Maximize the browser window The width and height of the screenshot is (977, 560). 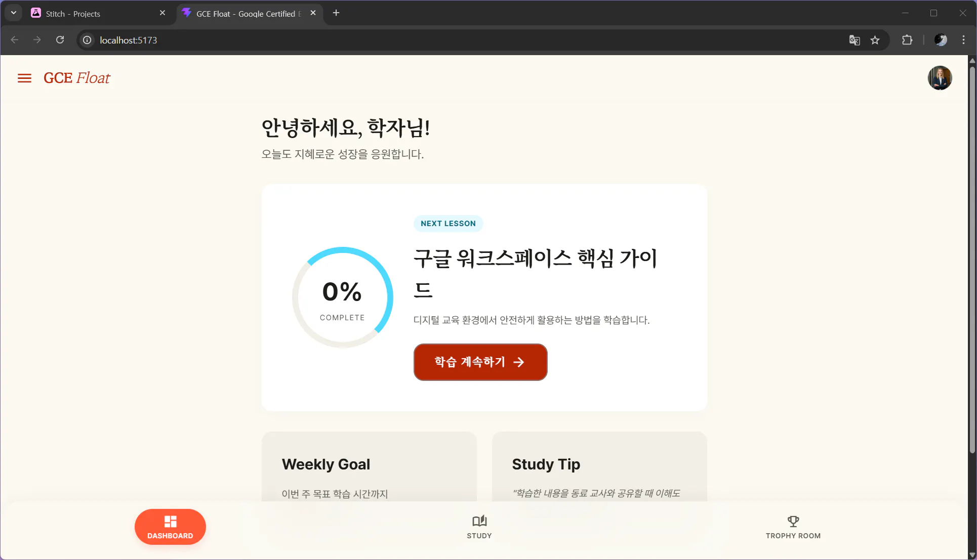[934, 13]
